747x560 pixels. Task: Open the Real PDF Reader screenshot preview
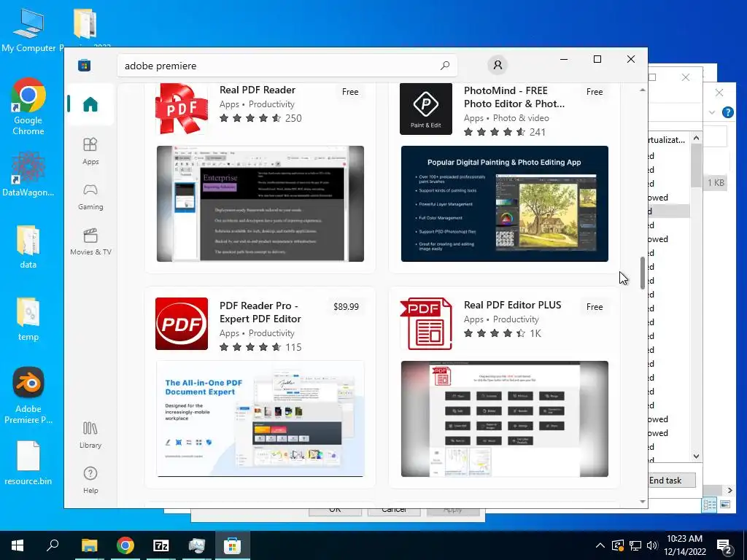[260, 204]
